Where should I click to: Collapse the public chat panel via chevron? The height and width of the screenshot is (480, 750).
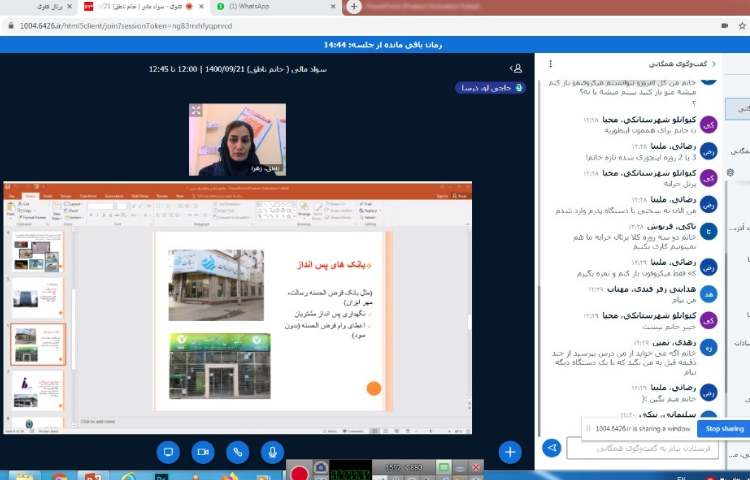coord(714,64)
